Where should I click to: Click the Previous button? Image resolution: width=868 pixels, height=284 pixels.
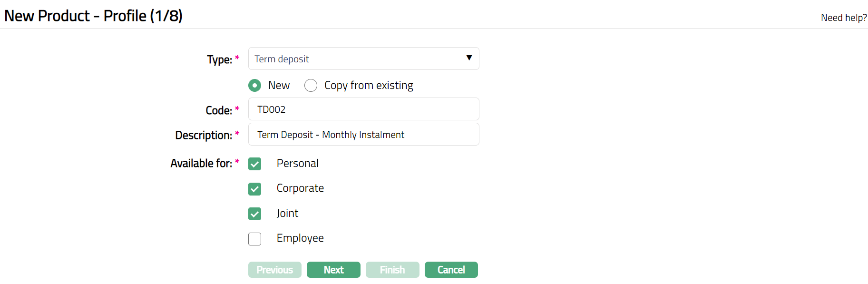tap(275, 270)
